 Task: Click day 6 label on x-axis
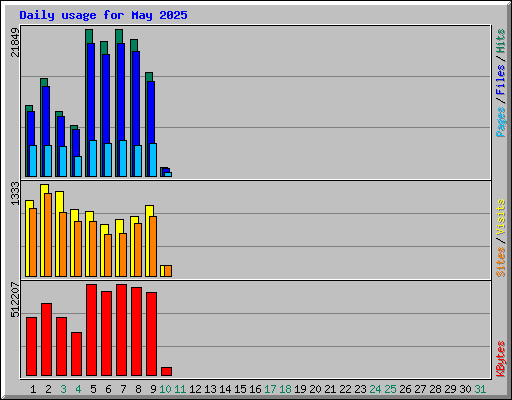pos(108,389)
